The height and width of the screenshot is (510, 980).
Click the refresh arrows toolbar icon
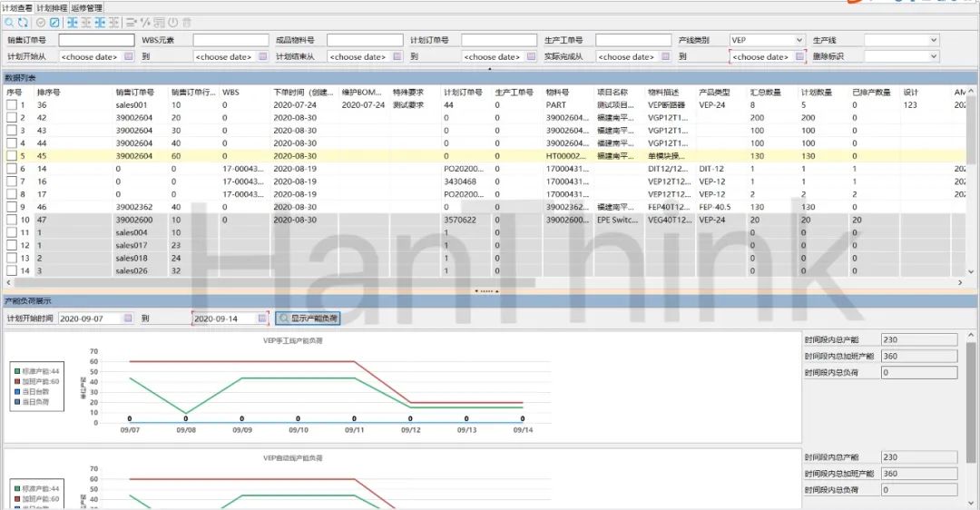coord(23,22)
